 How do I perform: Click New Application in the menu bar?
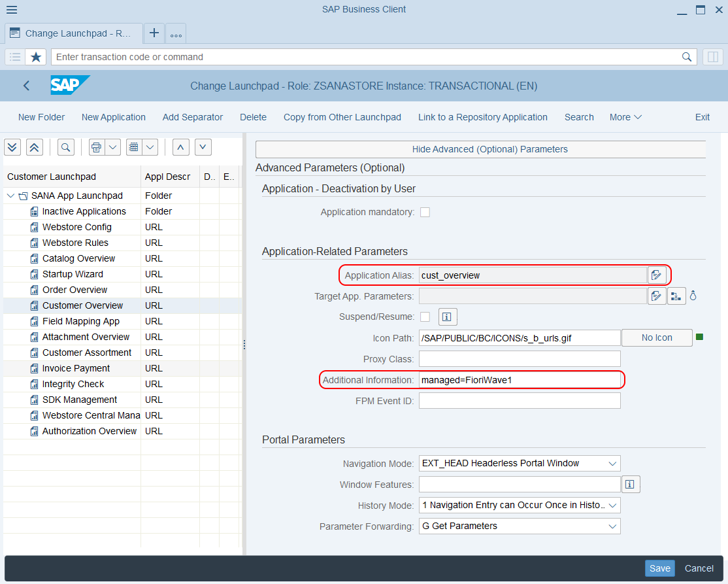tap(114, 117)
